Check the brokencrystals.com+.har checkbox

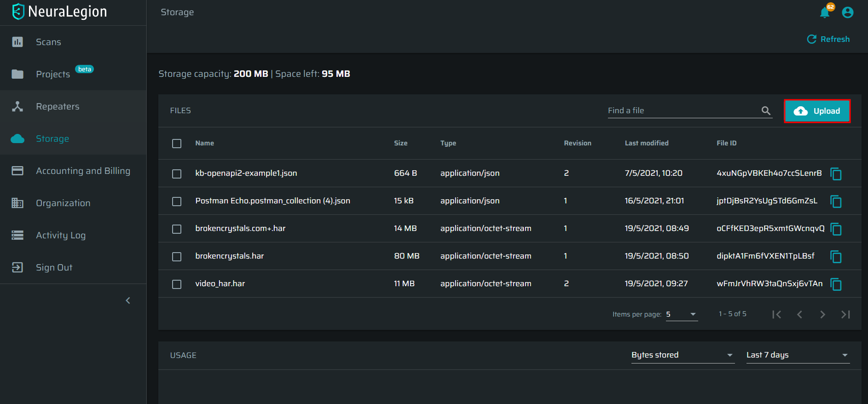coord(177,229)
